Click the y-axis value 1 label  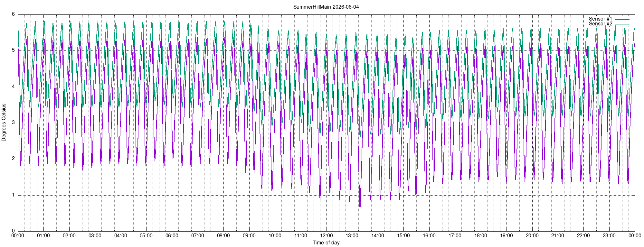[x=14, y=195]
